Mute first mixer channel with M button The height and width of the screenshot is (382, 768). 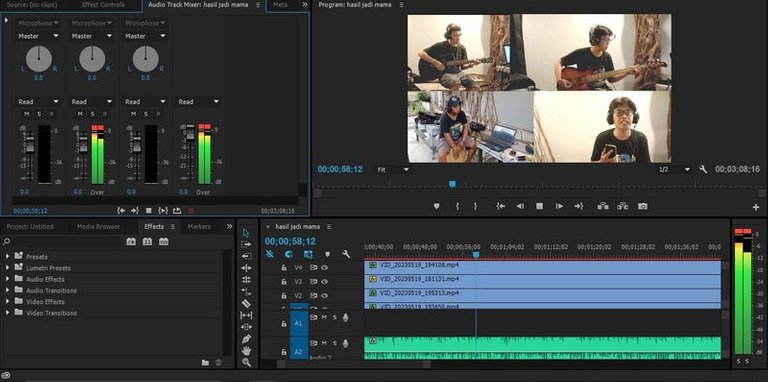click(27, 114)
